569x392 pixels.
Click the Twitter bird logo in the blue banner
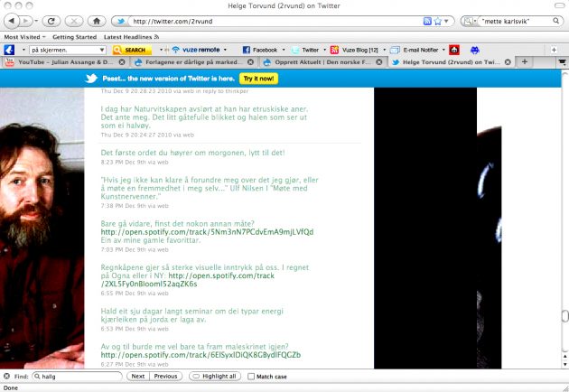91,79
